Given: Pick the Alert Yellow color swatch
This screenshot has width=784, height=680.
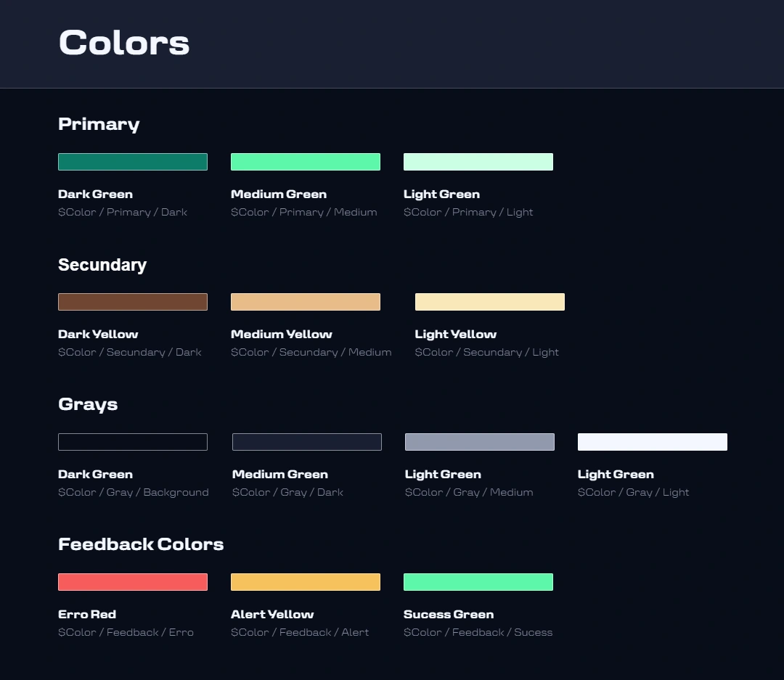Looking at the screenshot, I should pyautogui.click(x=306, y=582).
